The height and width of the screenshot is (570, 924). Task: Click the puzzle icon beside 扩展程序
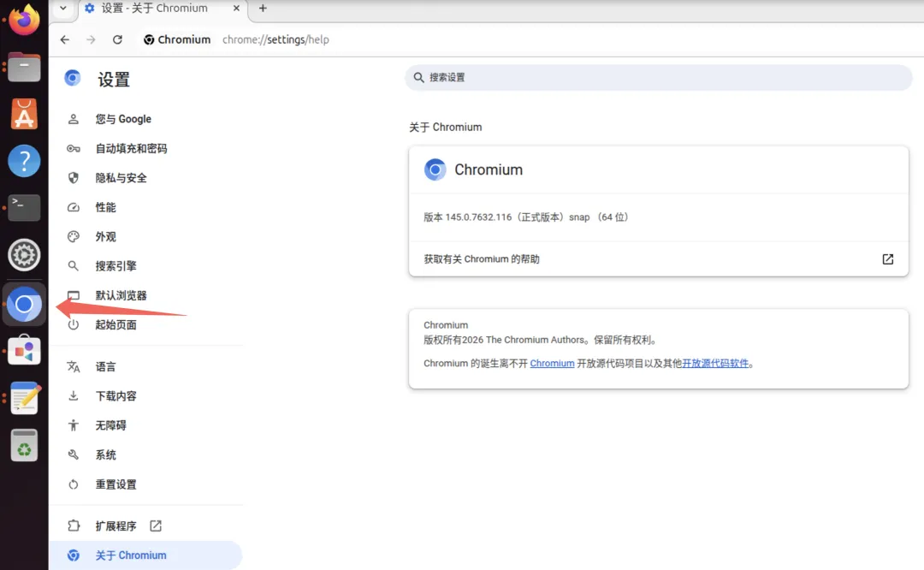73,525
